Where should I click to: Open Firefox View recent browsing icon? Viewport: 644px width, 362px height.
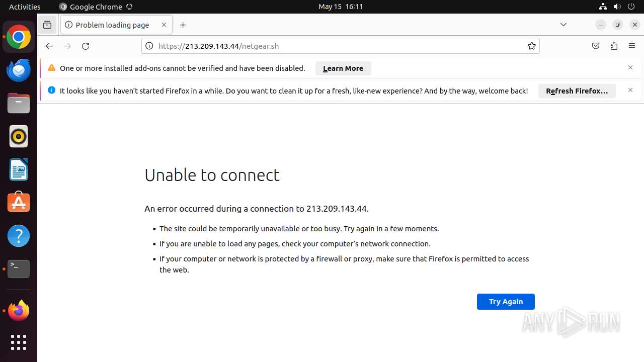pos(47,25)
